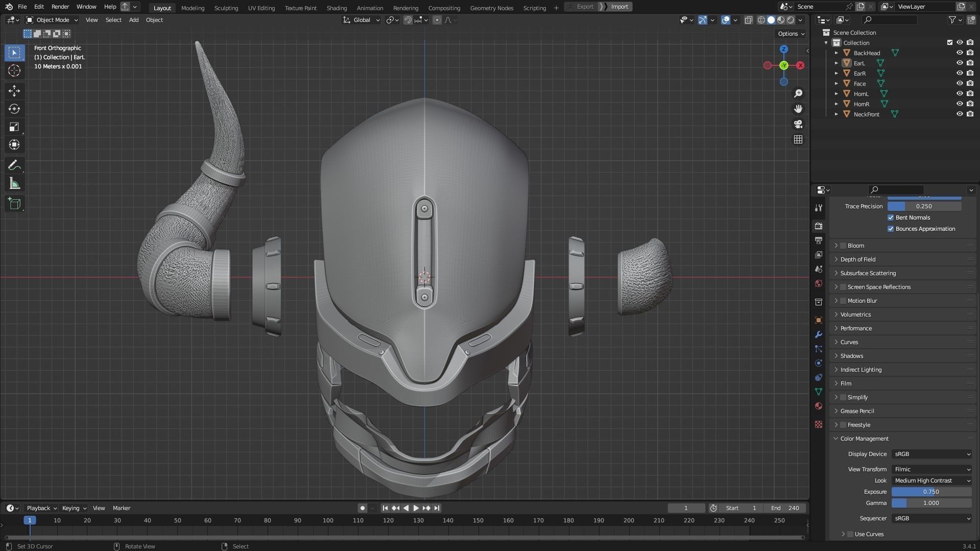
Task: Open the Modifiers properties tab
Action: click(x=819, y=334)
